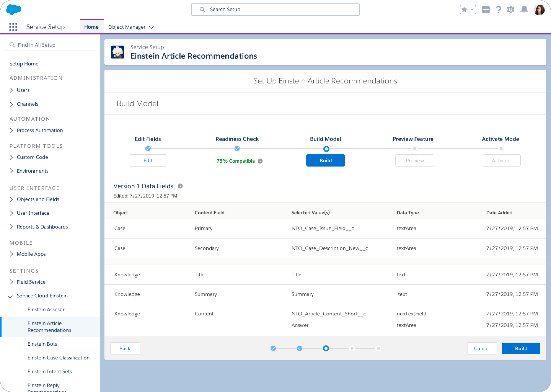The height and width of the screenshot is (392, 551).
Task: Go to Setup Home
Action: tap(24, 64)
